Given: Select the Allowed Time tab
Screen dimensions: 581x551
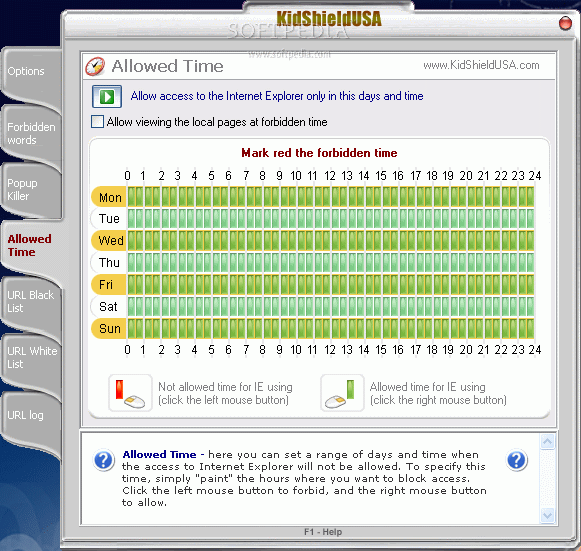Looking at the screenshot, I should click(x=31, y=246).
